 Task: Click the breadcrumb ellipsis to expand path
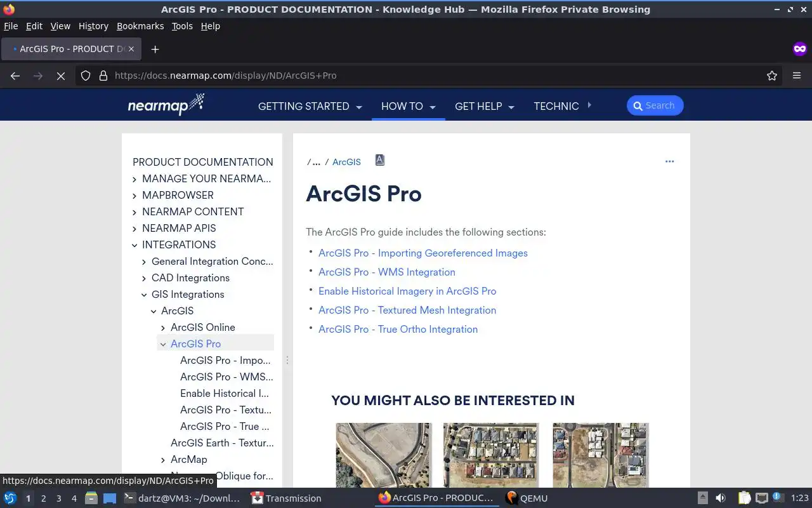click(x=316, y=162)
